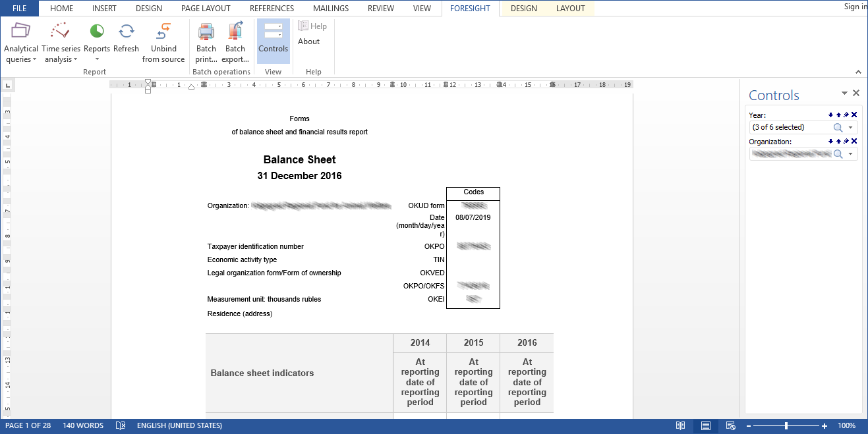Delete the Organization control

(854, 142)
